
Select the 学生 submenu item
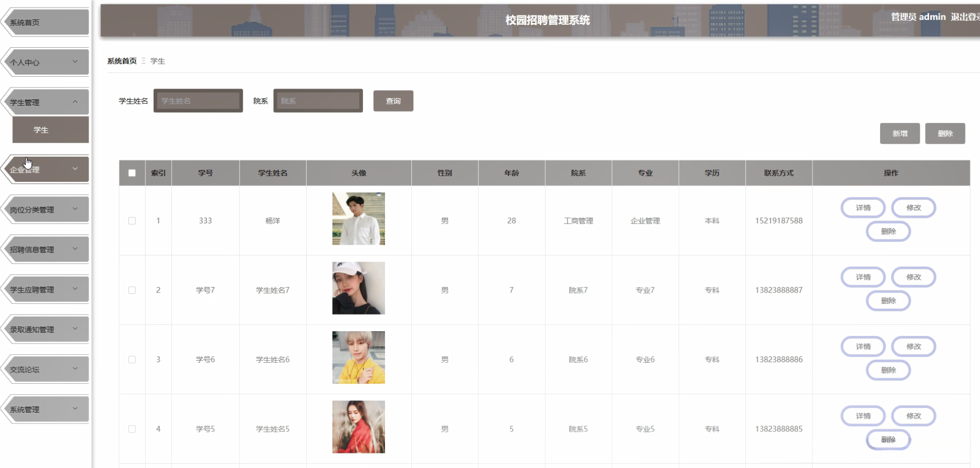(x=50, y=130)
